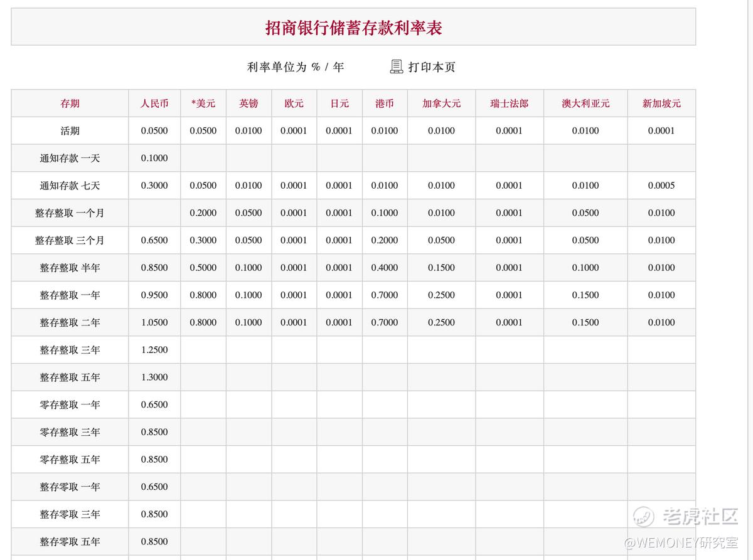Click the 0.9500 人民币 rate for 整存整取 一年
Image resolution: width=753 pixels, height=560 pixels.
[x=154, y=295]
